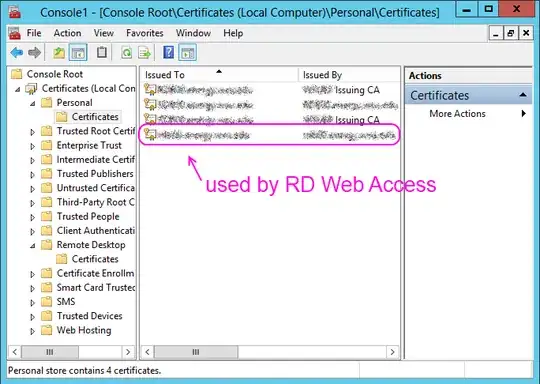Sort by the Issued By column header
This screenshot has height=384, width=540.
pyautogui.click(x=349, y=75)
